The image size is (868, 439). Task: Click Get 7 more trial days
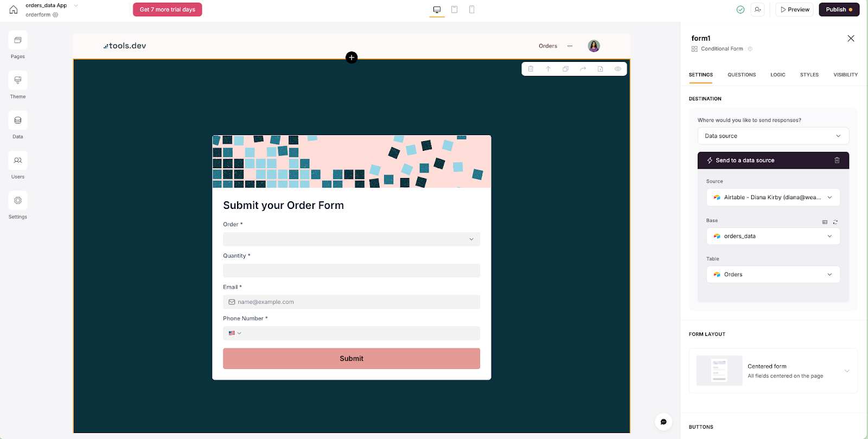tap(168, 10)
